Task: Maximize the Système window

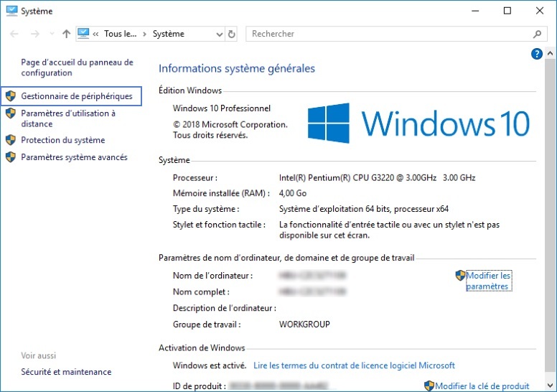Action: click(507, 11)
